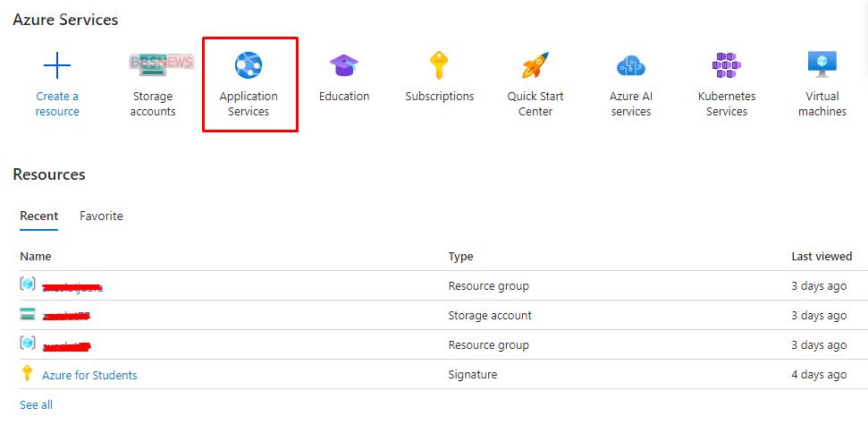Click the Create a resource plus icon
The height and width of the screenshot is (433, 868).
57,65
